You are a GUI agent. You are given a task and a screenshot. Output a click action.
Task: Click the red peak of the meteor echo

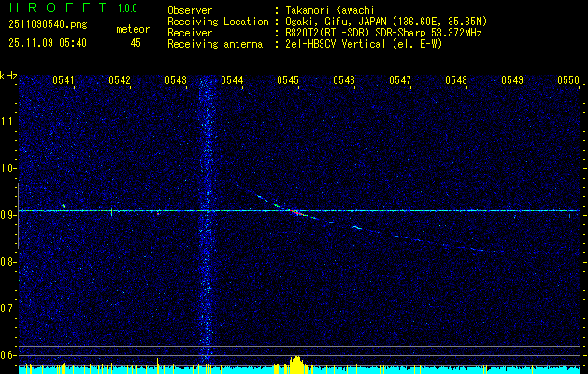click(295, 212)
